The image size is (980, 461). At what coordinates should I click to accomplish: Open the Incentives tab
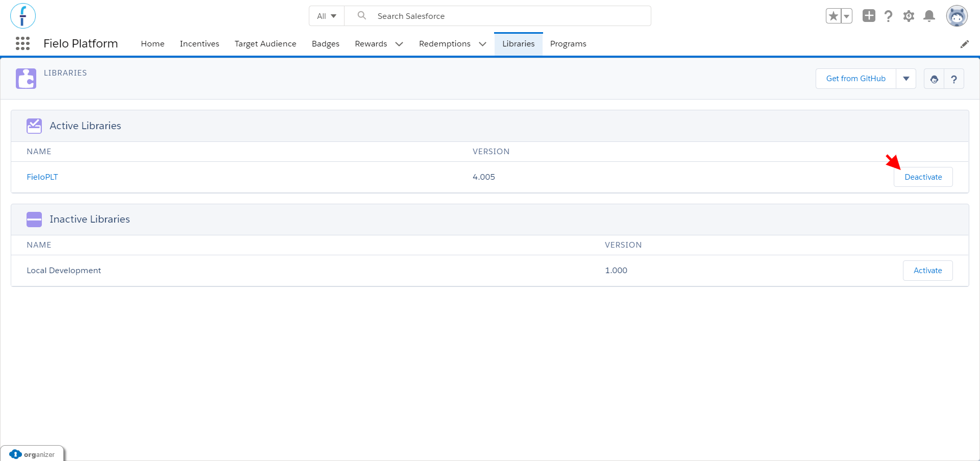click(x=200, y=44)
